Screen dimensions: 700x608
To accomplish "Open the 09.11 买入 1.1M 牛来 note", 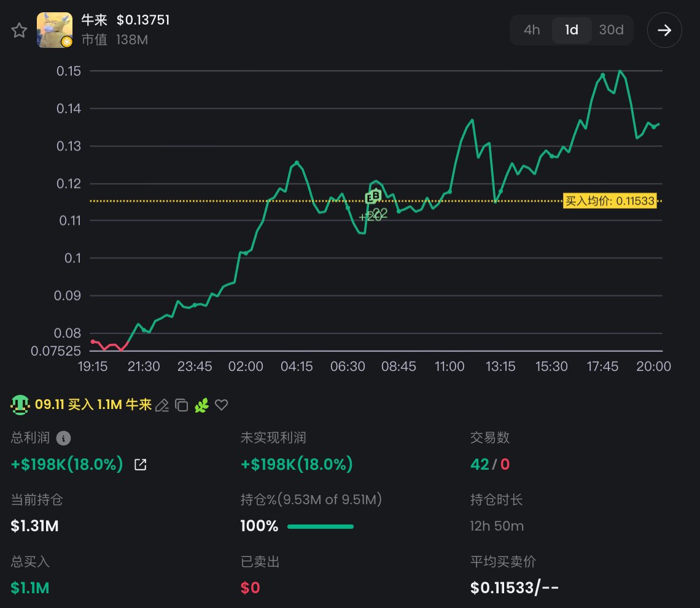I will click(x=93, y=405).
